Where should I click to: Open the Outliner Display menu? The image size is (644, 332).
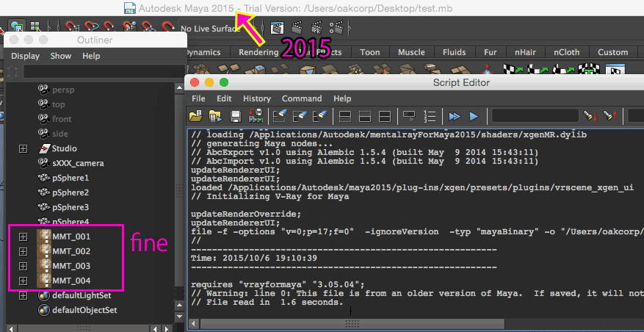(26, 56)
